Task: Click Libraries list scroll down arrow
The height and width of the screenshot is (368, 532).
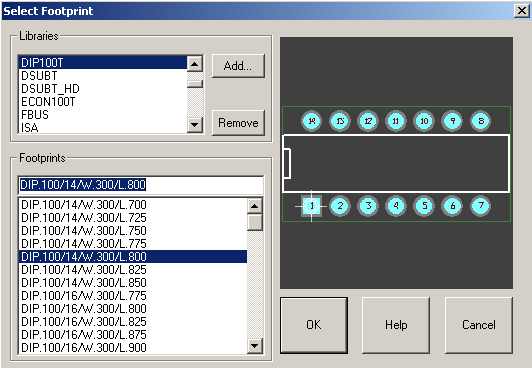Action: point(195,125)
